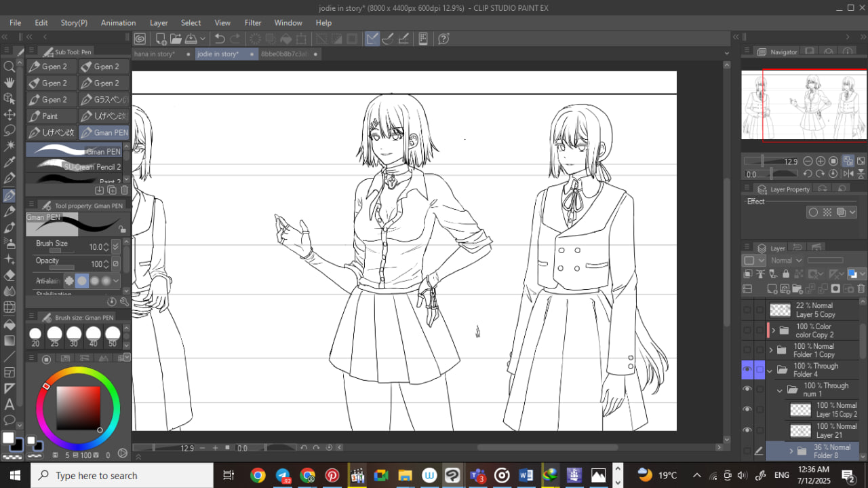Switch to the hana in story tab
The width and height of the screenshot is (868, 488).
click(155, 54)
